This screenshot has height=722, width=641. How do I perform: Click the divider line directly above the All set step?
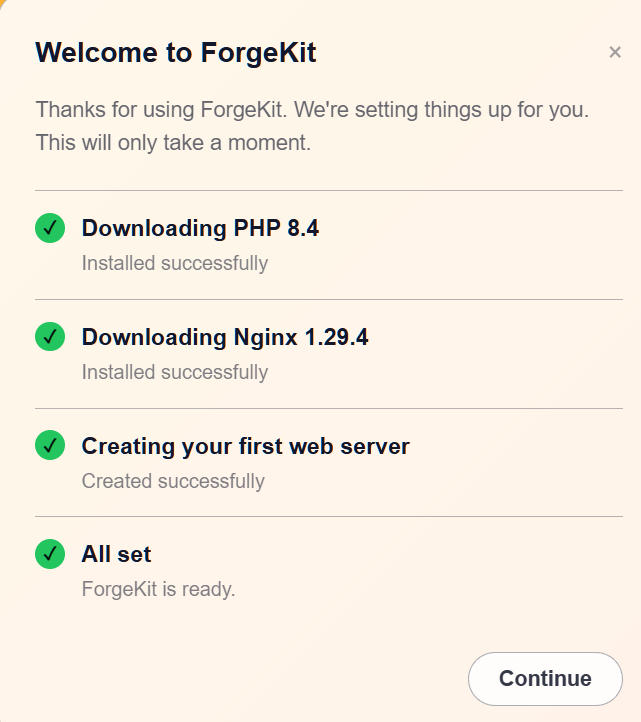[x=329, y=517]
